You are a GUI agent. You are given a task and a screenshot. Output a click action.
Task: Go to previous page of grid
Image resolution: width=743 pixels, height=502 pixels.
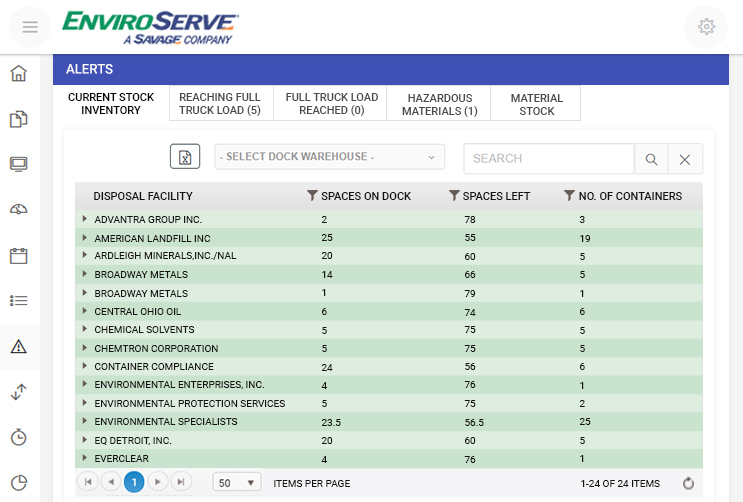pos(111,482)
